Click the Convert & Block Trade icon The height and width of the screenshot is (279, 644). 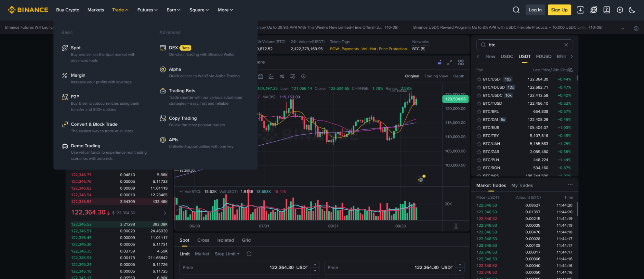point(65,124)
